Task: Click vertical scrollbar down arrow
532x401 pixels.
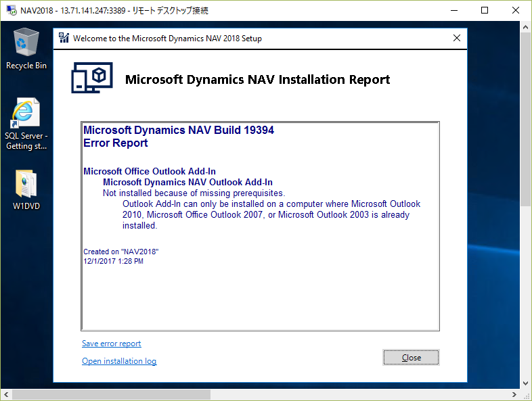Action: click(525, 383)
